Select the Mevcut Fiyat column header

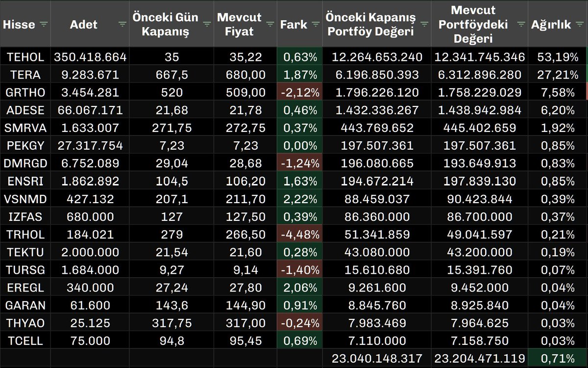click(241, 23)
